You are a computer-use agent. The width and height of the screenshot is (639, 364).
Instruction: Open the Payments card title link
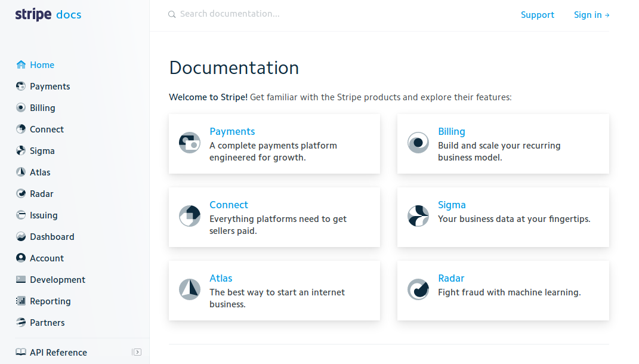point(232,131)
